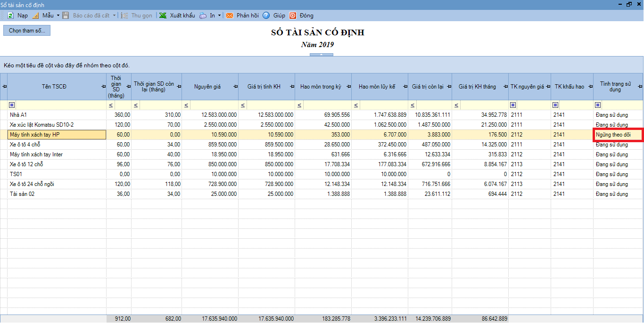Click the total 17.635.940.000 Nguyên giá summary

click(210, 319)
